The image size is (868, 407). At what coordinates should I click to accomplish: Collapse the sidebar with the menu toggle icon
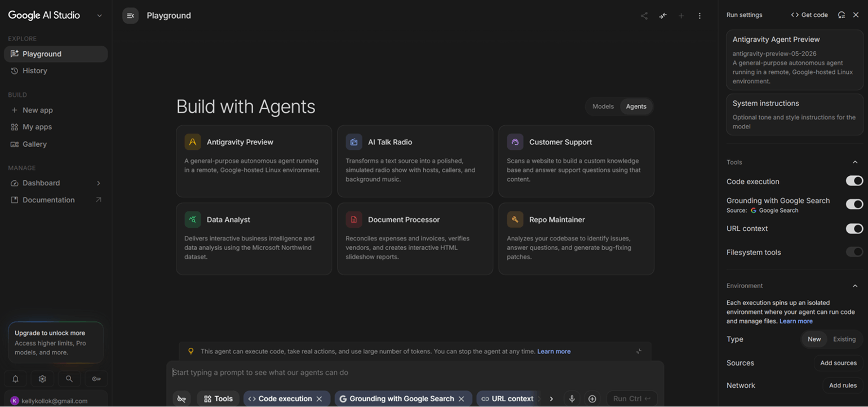130,16
